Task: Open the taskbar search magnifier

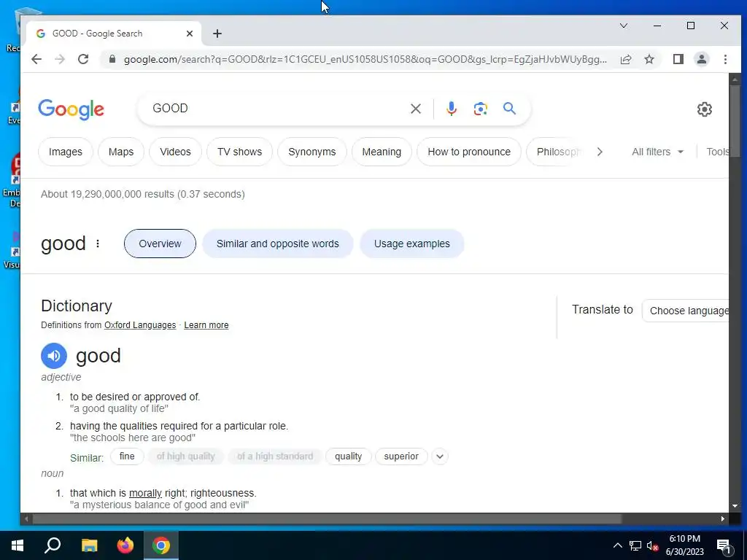Action: (x=53, y=545)
